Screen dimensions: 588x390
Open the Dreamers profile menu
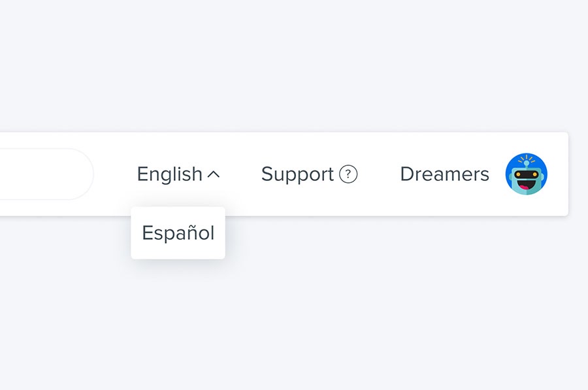coord(445,174)
